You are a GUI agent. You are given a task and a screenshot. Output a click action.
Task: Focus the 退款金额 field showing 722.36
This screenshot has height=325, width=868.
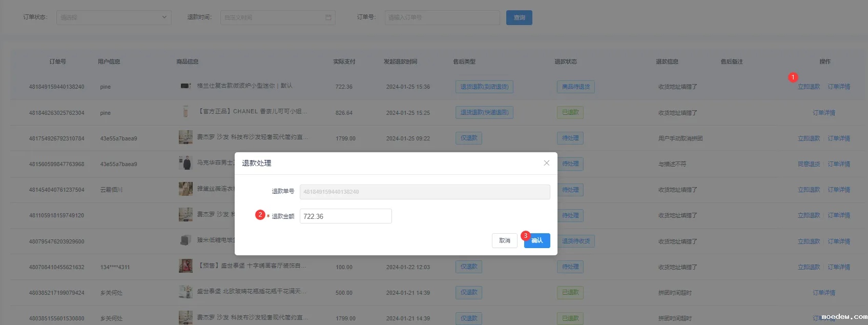tap(345, 216)
